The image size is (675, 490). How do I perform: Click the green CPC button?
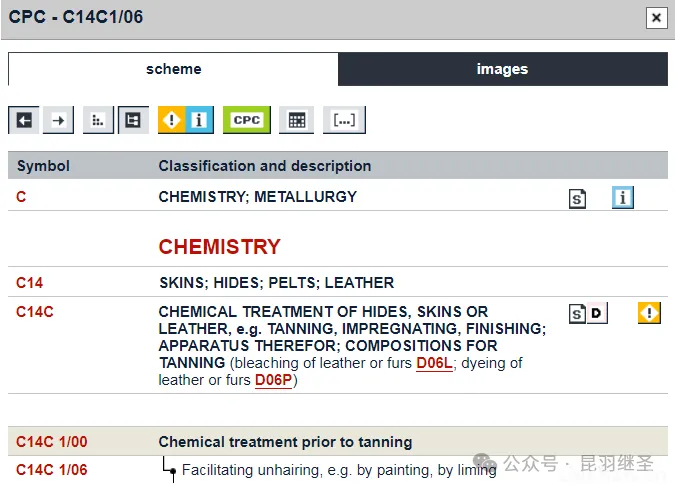coord(246,120)
